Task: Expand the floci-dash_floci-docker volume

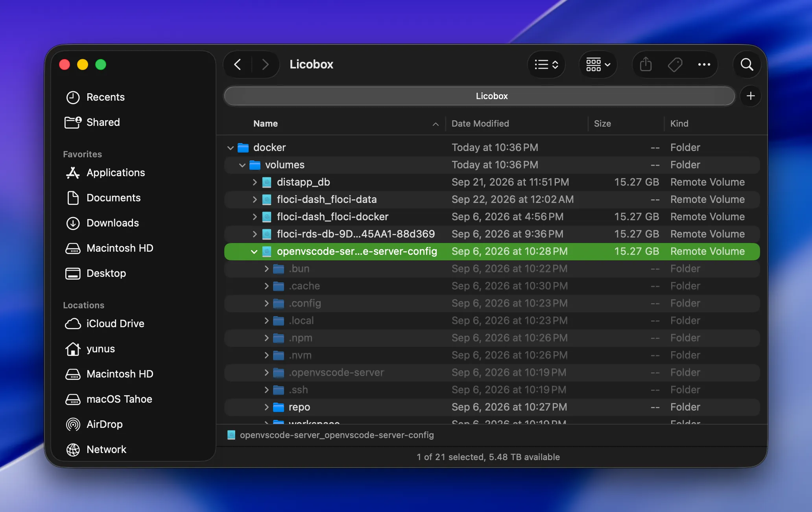Action: [x=255, y=217]
